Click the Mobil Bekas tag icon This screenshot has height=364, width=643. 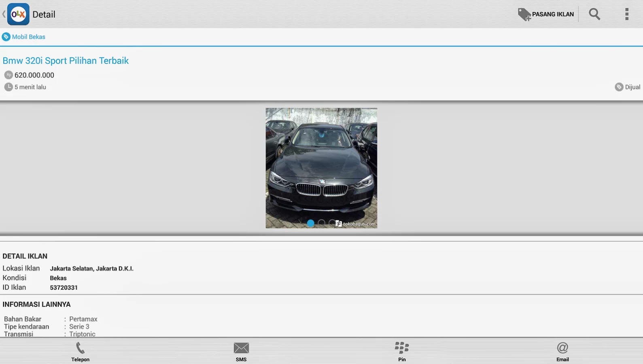pos(6,37)
